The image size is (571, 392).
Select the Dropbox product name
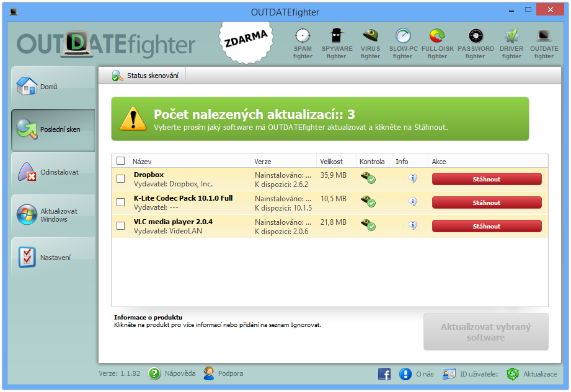(149, 175)
